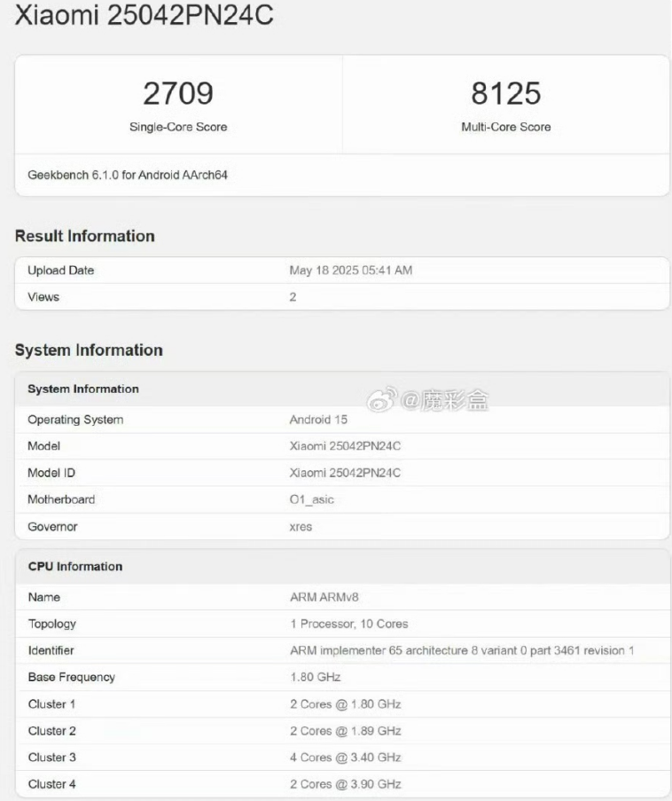Click the page title Xiaomi 25042PN24C
This screenshot has width=672, height=801.
tap(144, 14)
